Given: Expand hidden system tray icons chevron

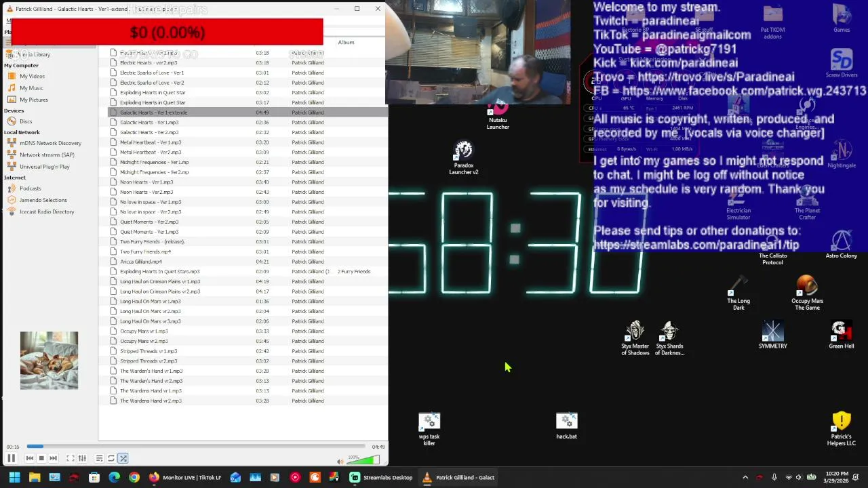Looking at the screenshot, I should pyautogui.click(x=745, y=477).
